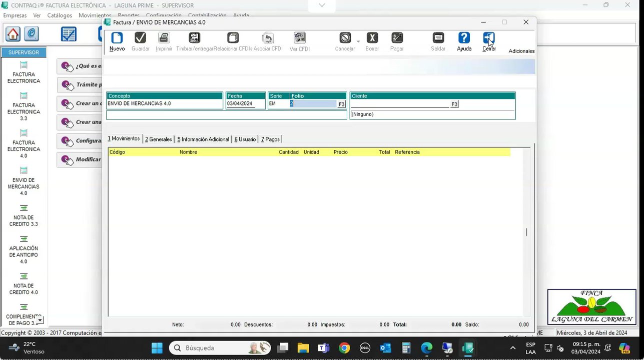Open ENVIO DE MERCANCIAS 4.0 sidebar item

[24, 181]
